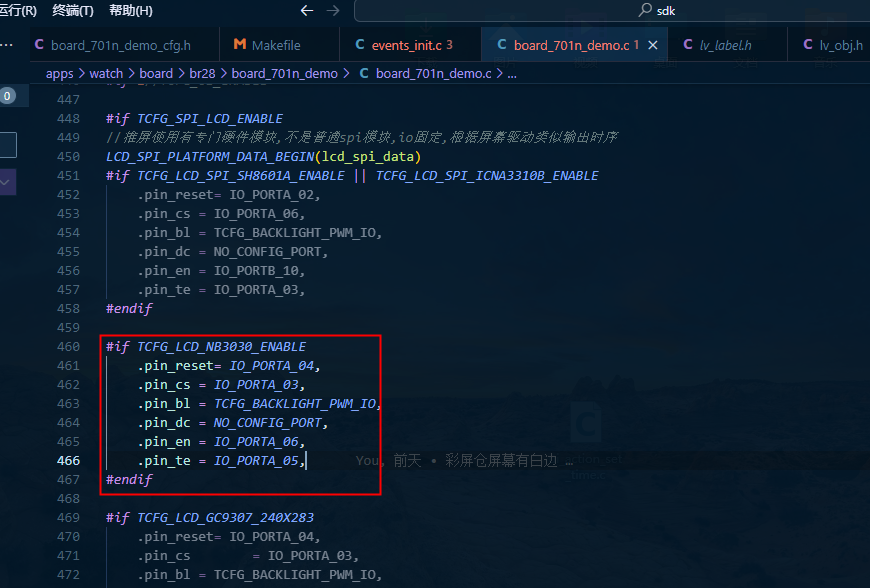Switch to the events_init.c tab
This screenshot has height=588, width=870.
coord(411,45)
